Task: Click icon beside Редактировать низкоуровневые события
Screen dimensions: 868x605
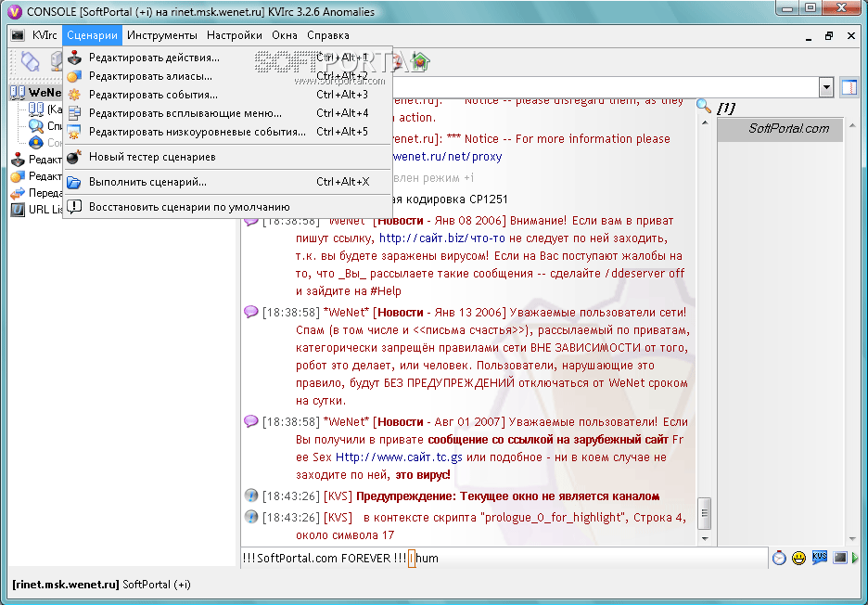Action: coord(74,132)
